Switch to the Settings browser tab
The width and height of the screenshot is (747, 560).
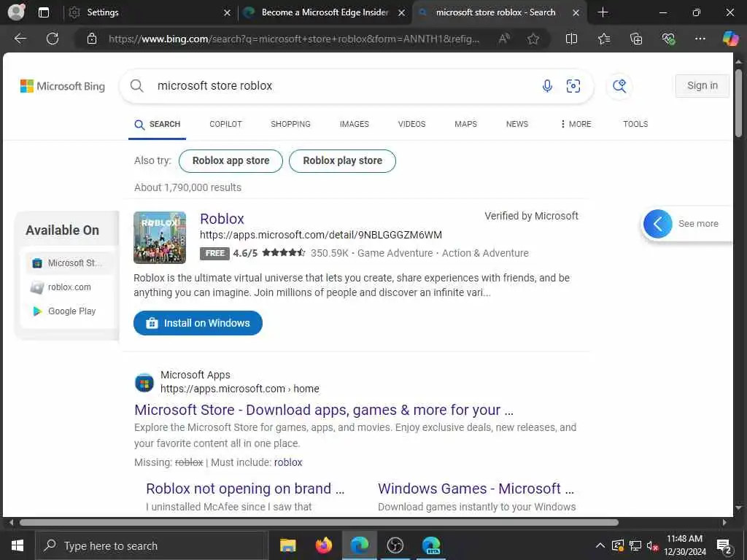(147, 12)
